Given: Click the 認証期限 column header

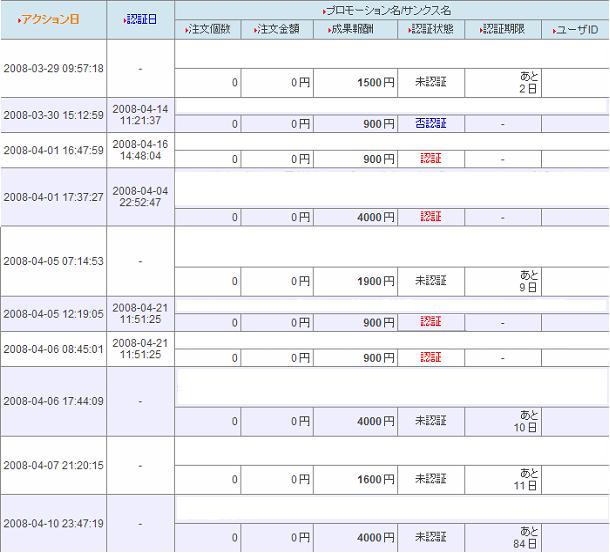Looking at the screenshot, I should pos(504,29).
